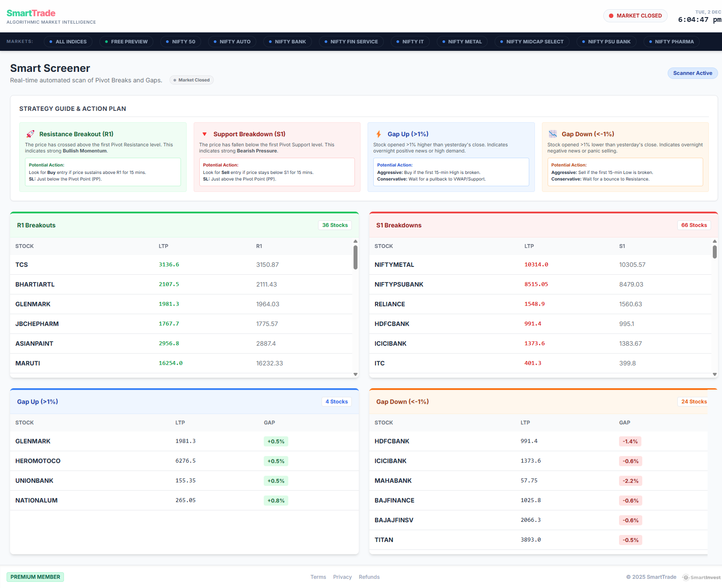This screenshot has width=722, height=588.
Task: Click the 36 Stocks badge on R1 Breakouts
Action: (335, 225)
